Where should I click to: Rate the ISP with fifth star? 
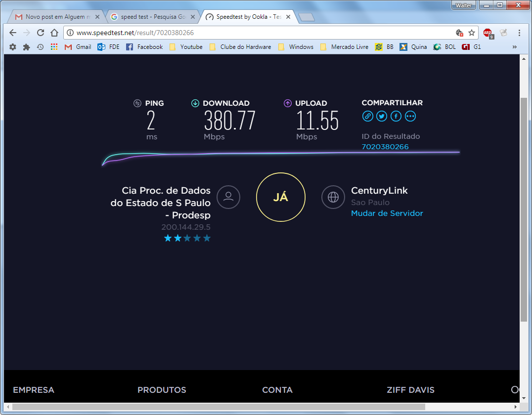207,238
